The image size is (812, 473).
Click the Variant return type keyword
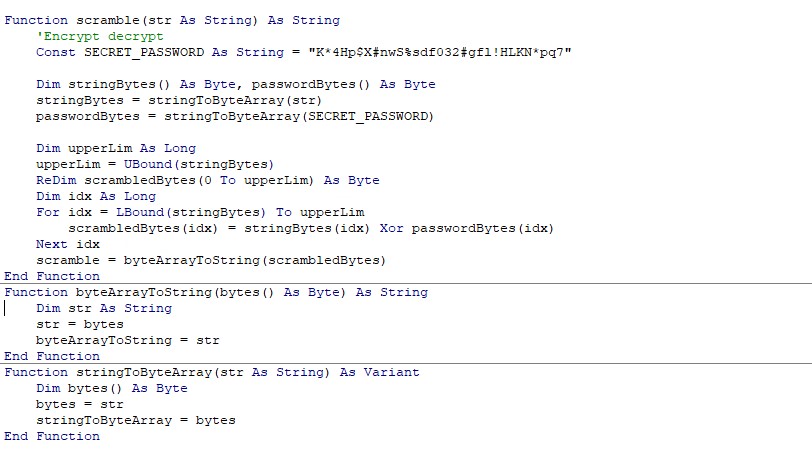[x=392, y=372]
